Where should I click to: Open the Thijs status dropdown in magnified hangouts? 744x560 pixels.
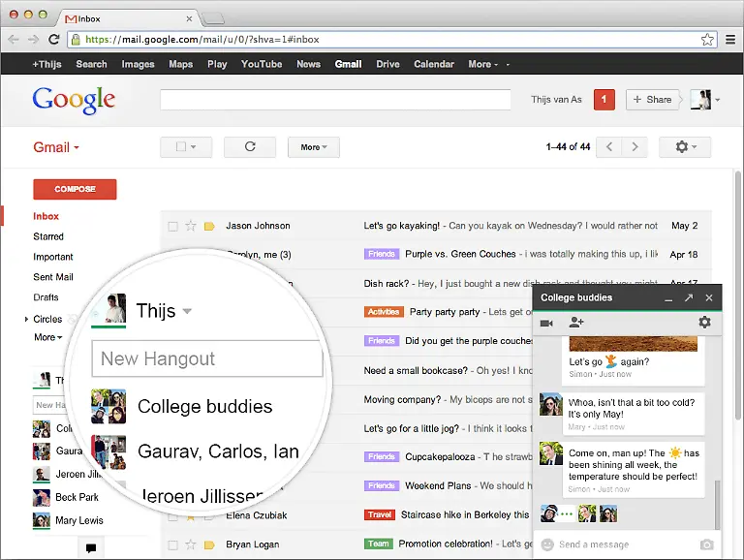pyautogui.click(x=187, y=311)
